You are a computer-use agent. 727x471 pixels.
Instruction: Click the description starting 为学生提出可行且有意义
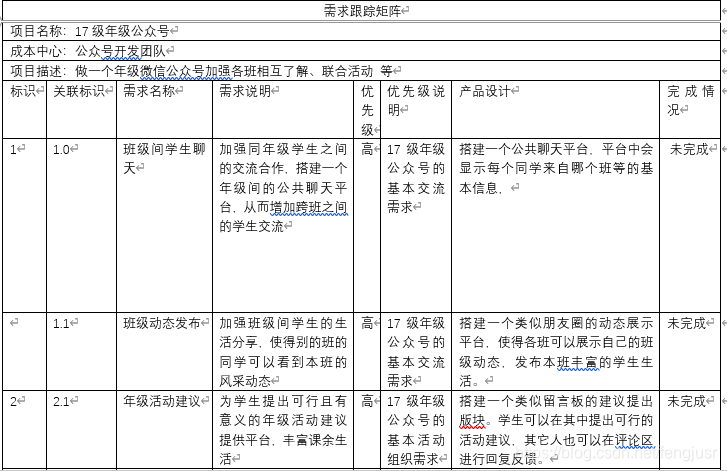tap(283, 430)
